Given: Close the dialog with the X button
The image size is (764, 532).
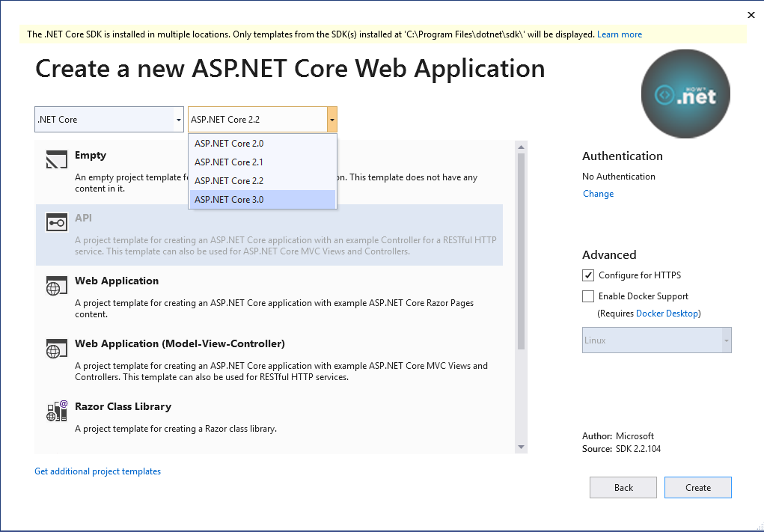Looking at the screenshot, I should 751,15.
